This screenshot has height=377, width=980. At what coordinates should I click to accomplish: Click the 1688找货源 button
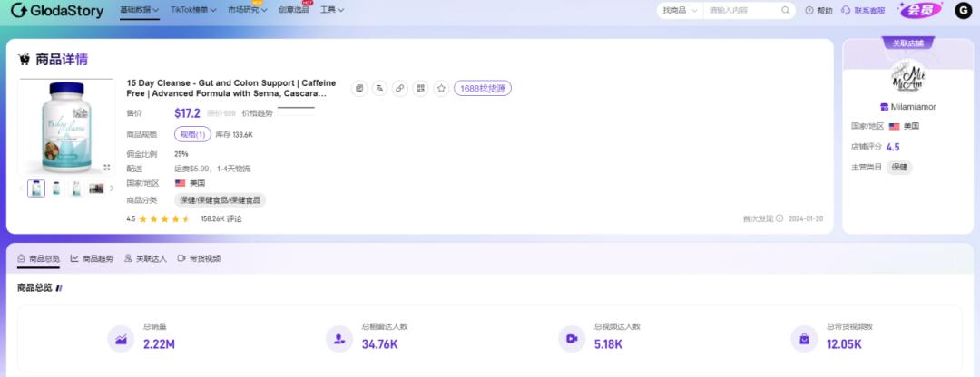pyautogui.click(x=483, y=88)
